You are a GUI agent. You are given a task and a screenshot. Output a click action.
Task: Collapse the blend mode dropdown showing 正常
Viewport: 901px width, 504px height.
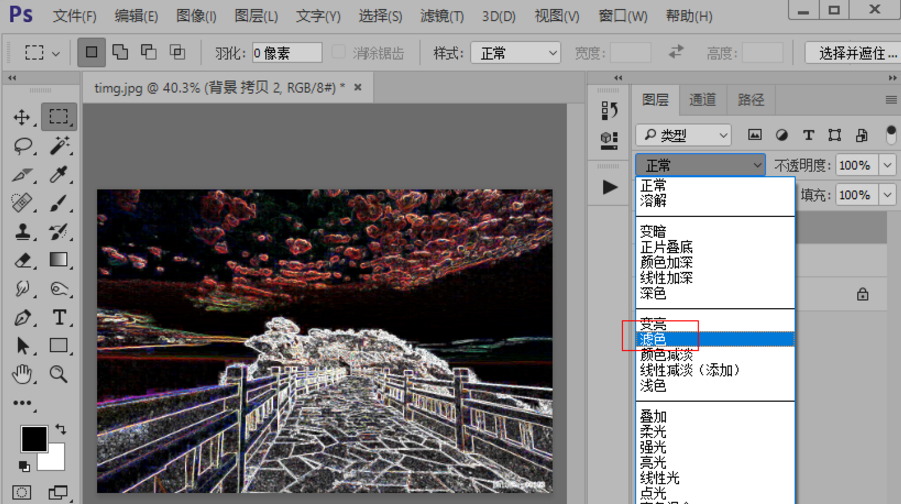[700, 166]
